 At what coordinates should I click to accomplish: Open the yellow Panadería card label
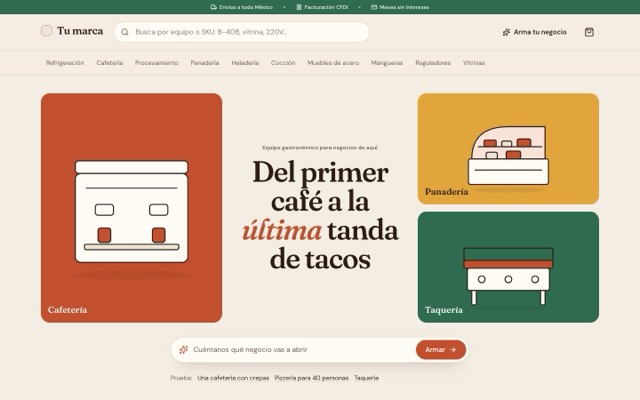coord(447,191)
